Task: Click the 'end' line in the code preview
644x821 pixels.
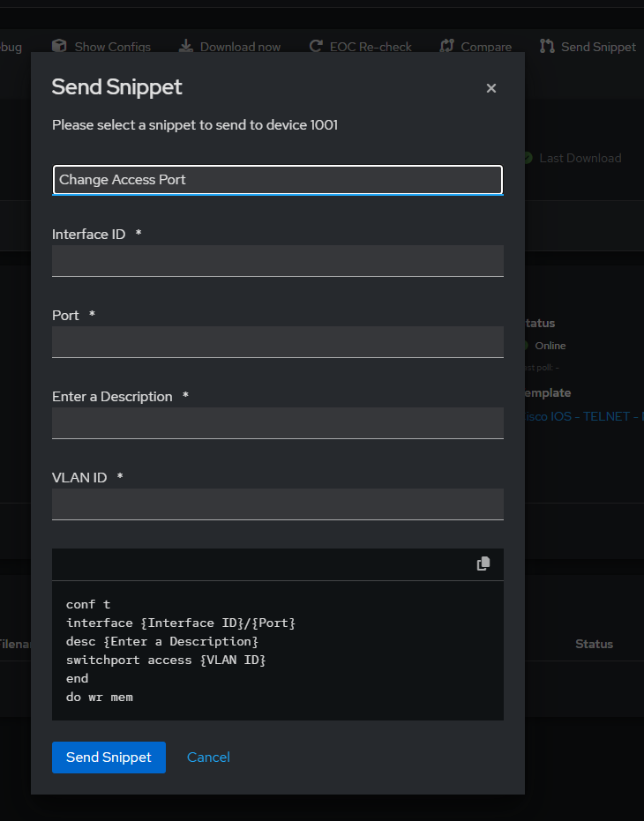Action: point(77,679)
